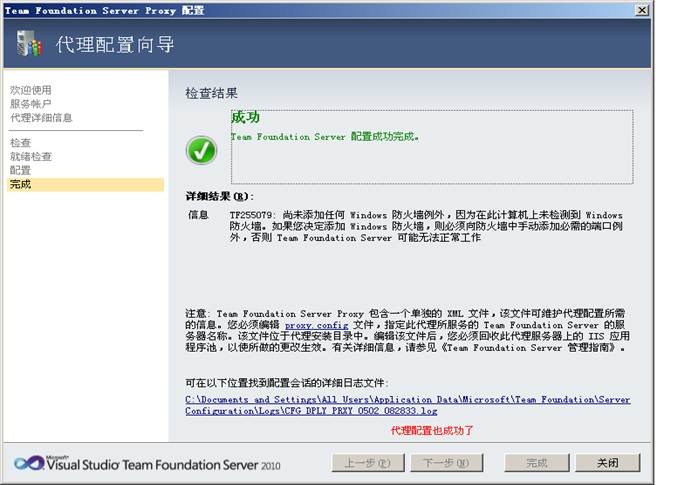
Task: Click the proxy configuration wizard server icon
Action: (29, 43)
